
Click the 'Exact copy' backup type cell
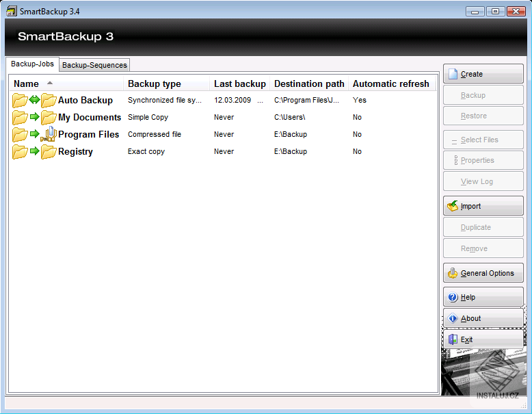146,151
